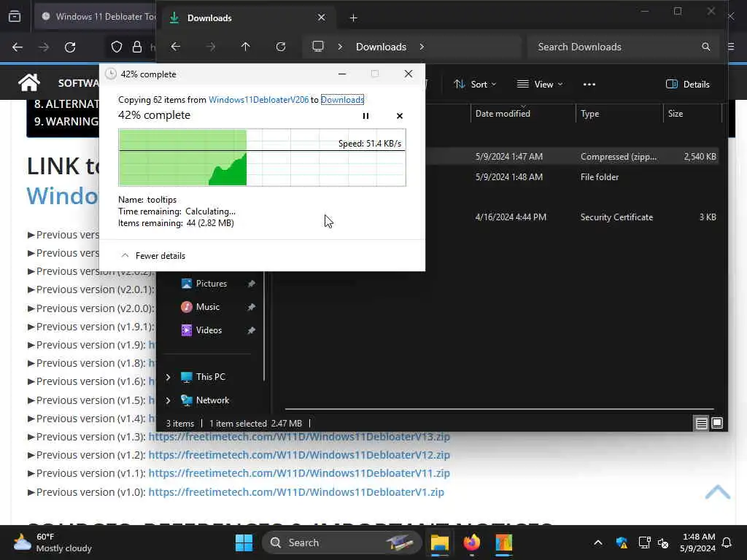
Task: Unpin Pictures using its pin icon
Action: pyautogui.click(x=251, y=284)
